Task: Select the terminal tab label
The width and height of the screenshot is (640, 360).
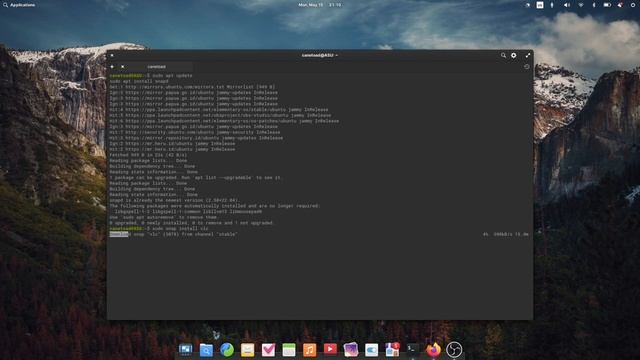Action: tap(156, 67)
